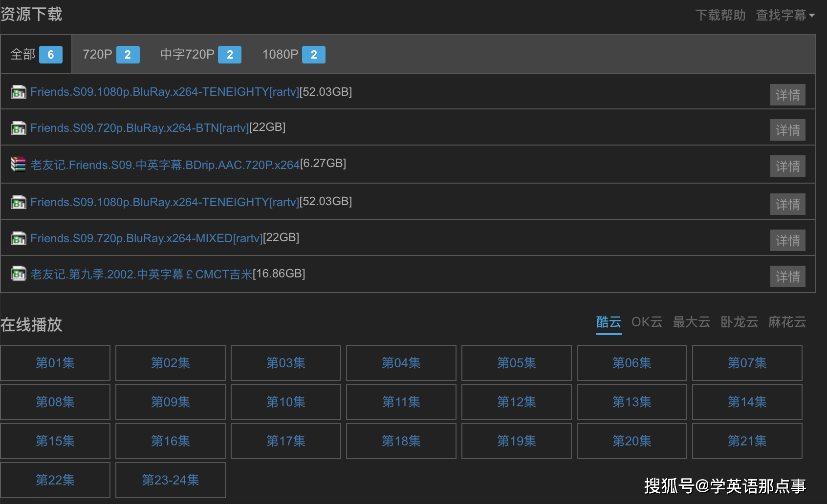This screenshot has width=827, height=504.
Task: Play episode 第12集
Action: [516, 402]
